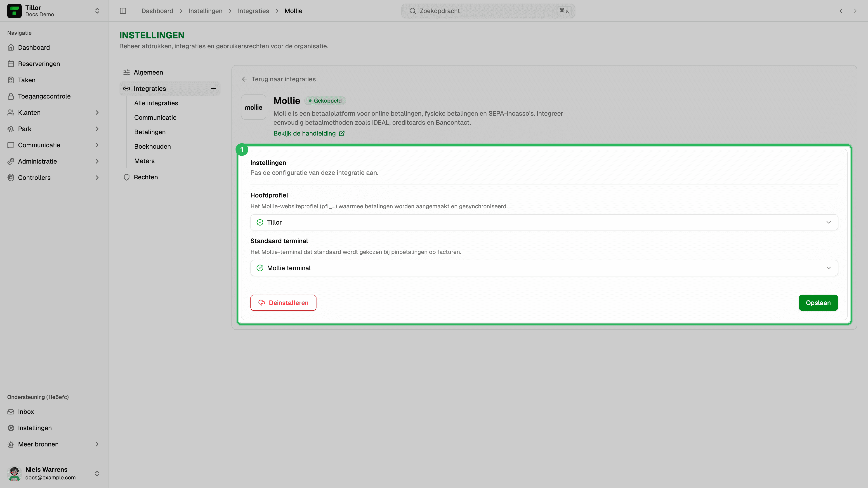This screenshot has height=488, width=868.
Task: Click the Administratie coins icon
Action: click(x=11, y=161)
